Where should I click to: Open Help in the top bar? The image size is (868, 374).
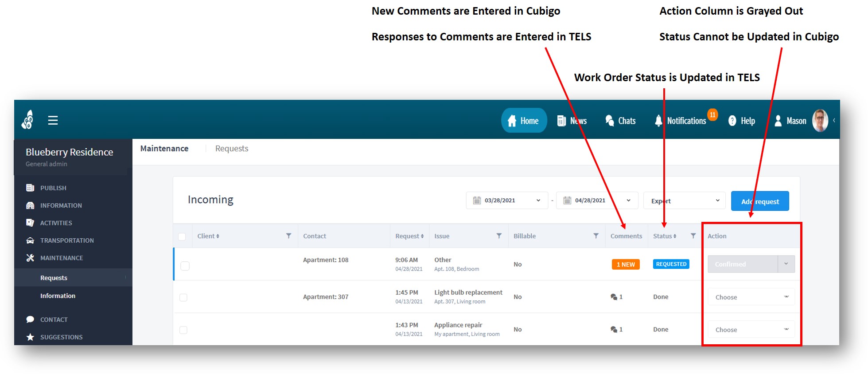[742, 121]
